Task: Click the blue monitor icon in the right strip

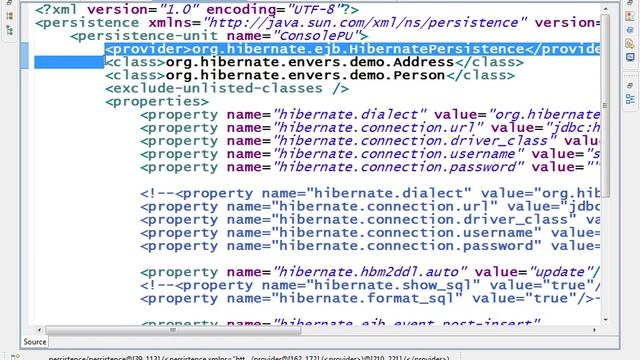Action: 630,57
